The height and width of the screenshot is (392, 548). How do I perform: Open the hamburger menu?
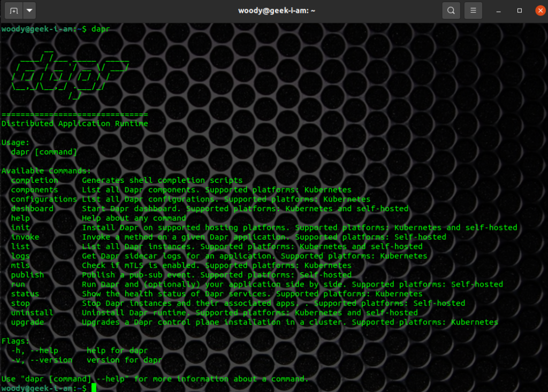coord(473,11)
